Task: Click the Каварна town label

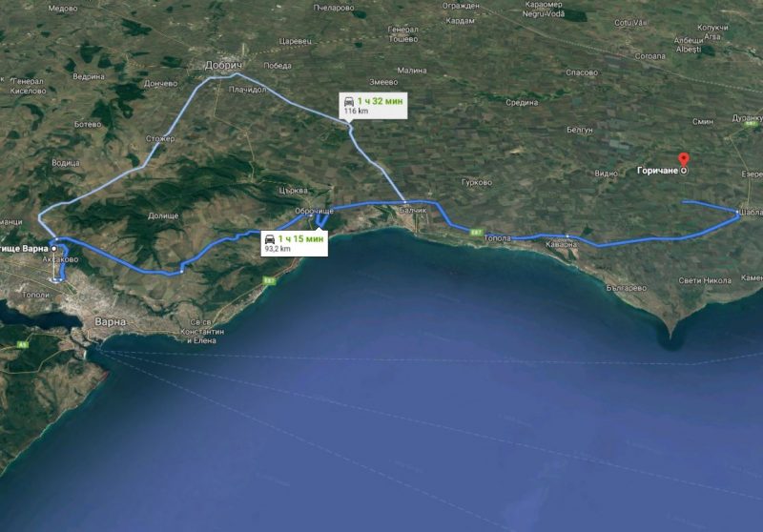Action: click(x=561, y=244)
